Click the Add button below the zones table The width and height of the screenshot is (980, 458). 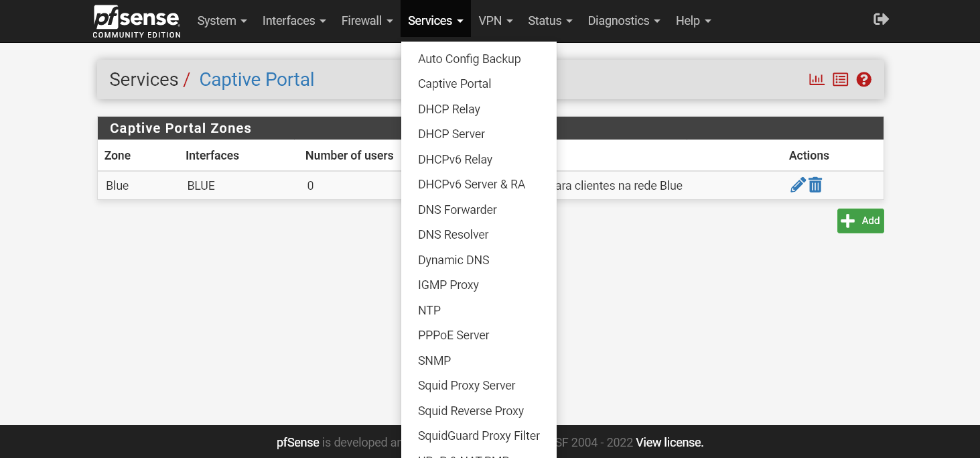pos(860,221)
